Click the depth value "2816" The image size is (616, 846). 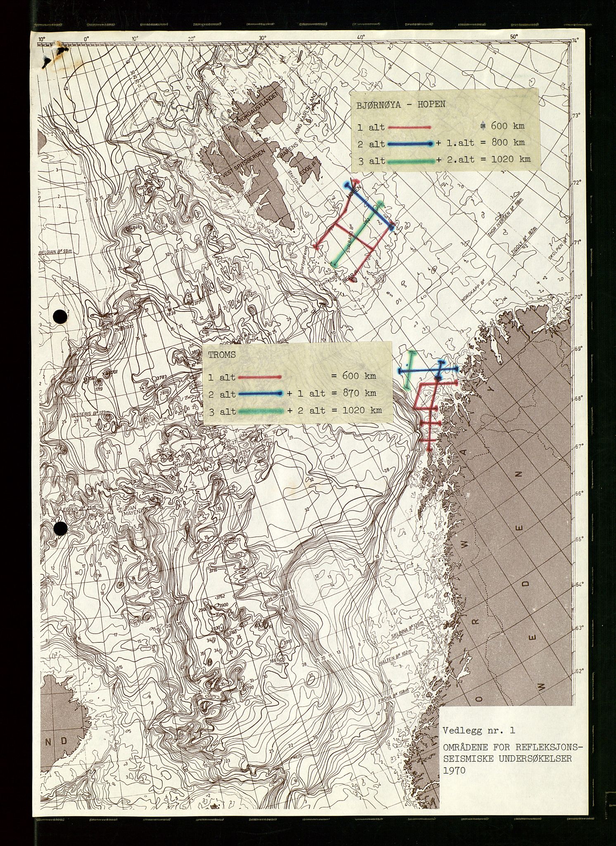pyautogui.click(x=164, y=392)
